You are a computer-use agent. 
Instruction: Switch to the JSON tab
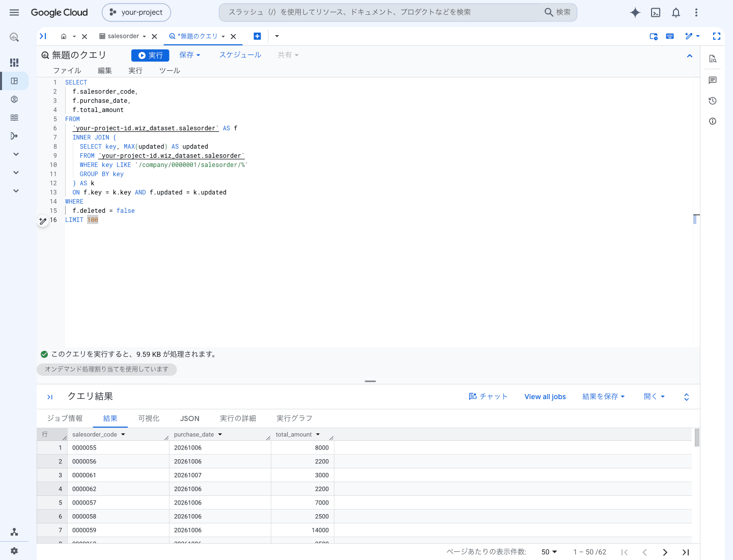(x=190, y=418)
